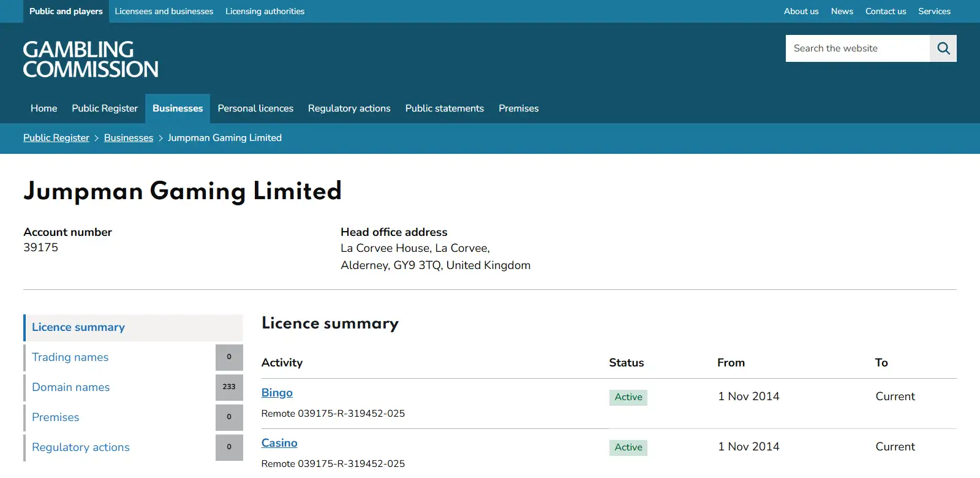This screenshot has width=980, height=478.
Task: Click the 233 Domain names count badge
Action: (x=229, y=387)
